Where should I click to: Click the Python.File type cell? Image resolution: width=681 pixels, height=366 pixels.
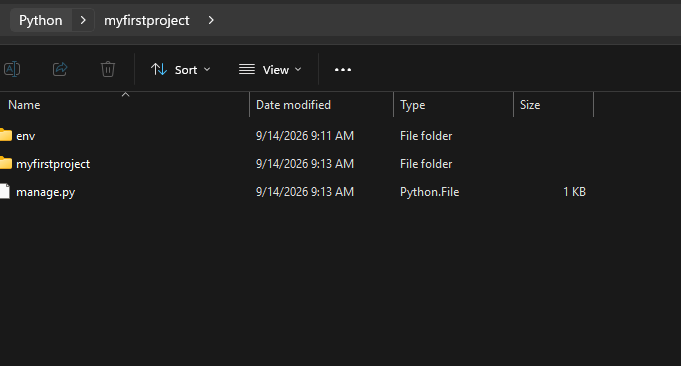pyautogui.click(x=430, y=192)
